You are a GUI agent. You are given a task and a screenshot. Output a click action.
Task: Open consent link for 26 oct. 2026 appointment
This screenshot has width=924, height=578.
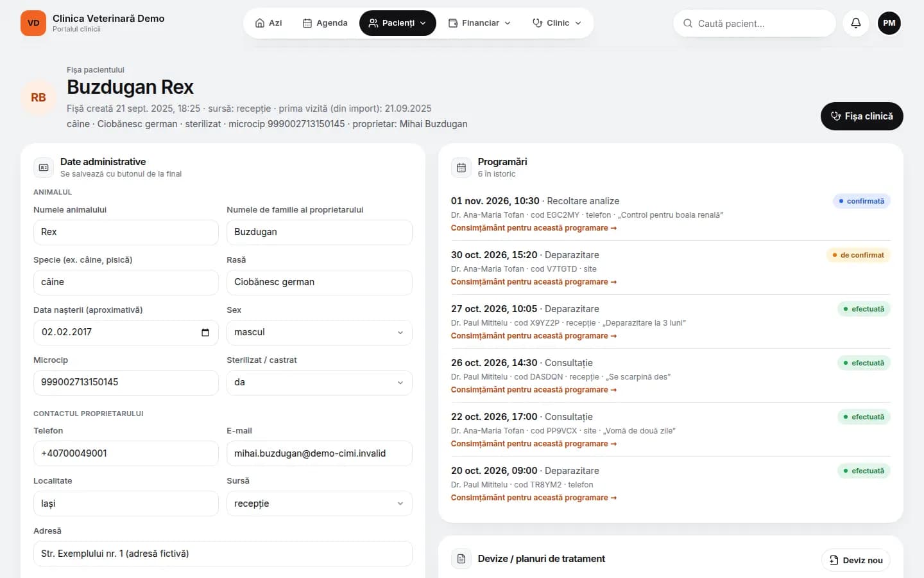533,390
